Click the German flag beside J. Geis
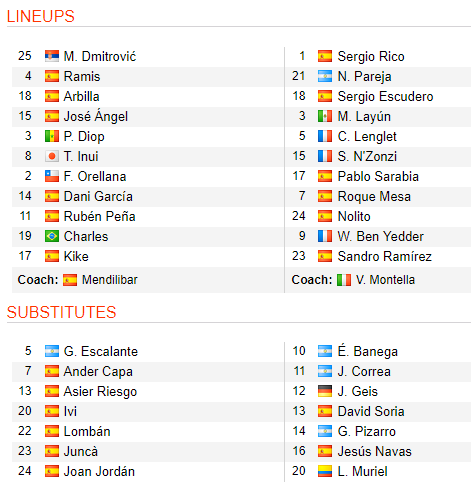 click(325, 391)
